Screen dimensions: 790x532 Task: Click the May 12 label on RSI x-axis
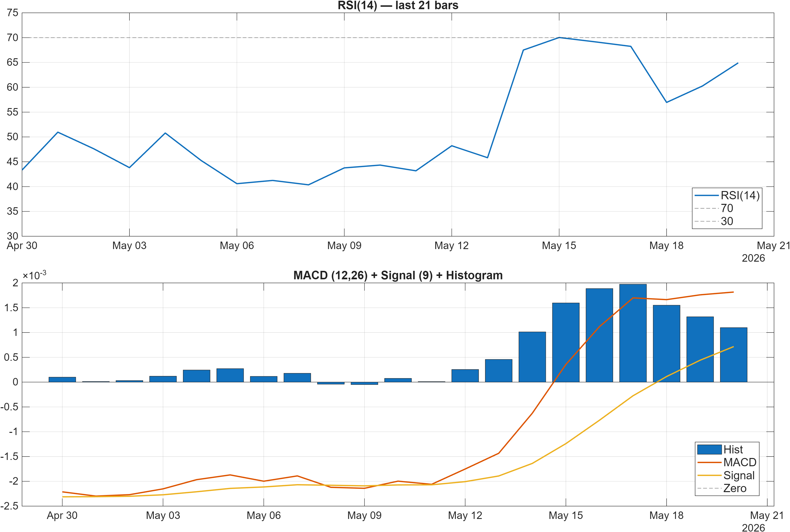452,246
